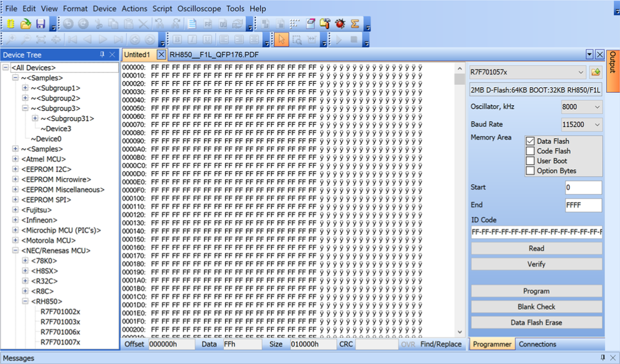Enable the Code Flash checkbox

coord(530,151)
